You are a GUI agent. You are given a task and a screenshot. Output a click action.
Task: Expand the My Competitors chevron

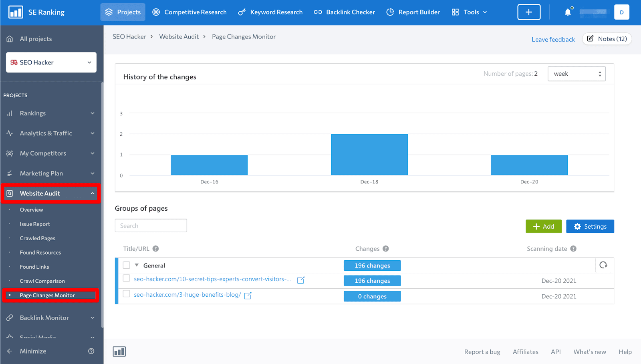point(93,153)
